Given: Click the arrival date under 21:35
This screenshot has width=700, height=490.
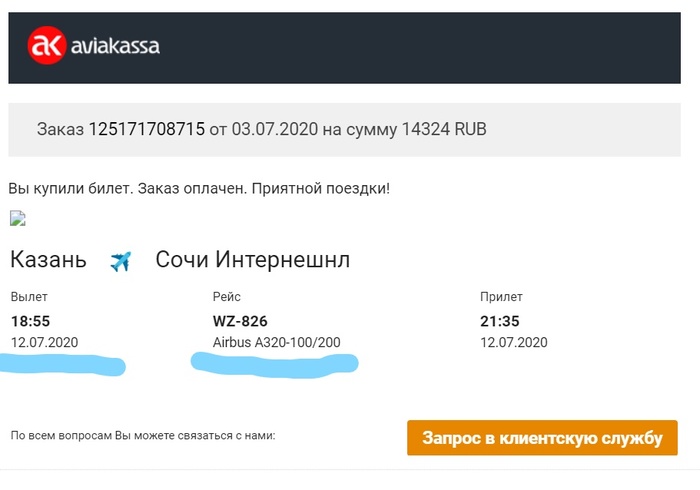Looking at the screenshot, I should tap(514, 343).
